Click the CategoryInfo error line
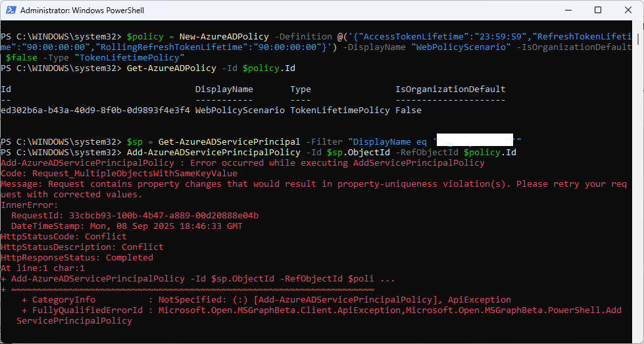Viewport: 644px width, 344px height. 266,300
